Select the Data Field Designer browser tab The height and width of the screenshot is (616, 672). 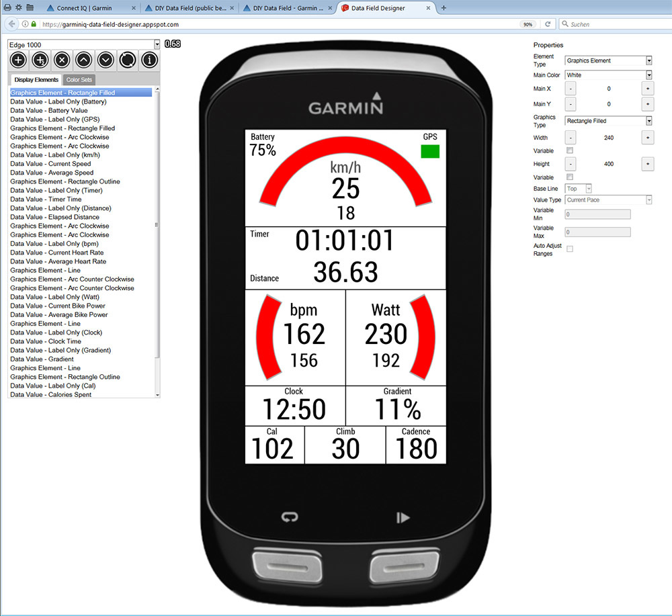pos(386,7)
